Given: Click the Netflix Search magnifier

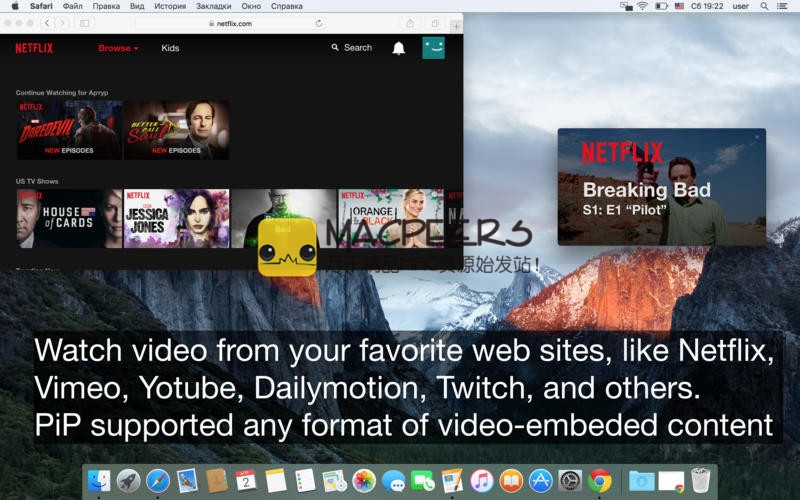Looking at the screenshot, I should point(335,47).
